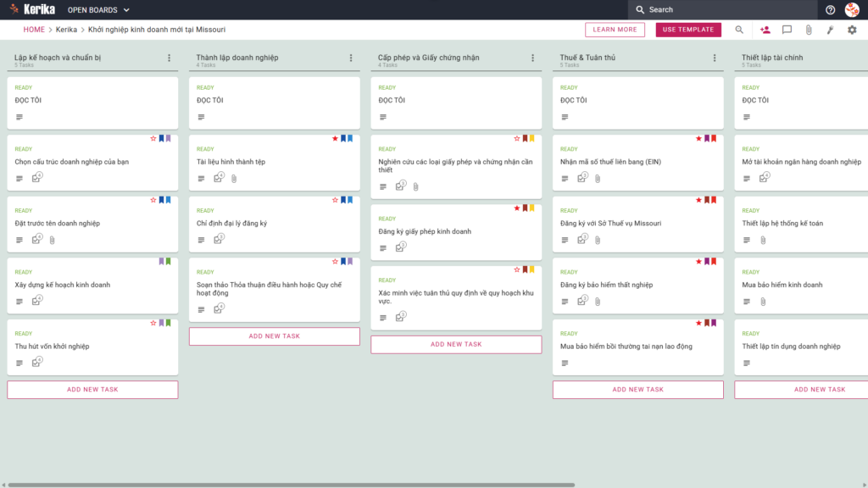Open checklist icon on 'Đăng ký giấy phép kinh doanh'
868x488 pixels.
pyautogui.click(x=400, y=247)
